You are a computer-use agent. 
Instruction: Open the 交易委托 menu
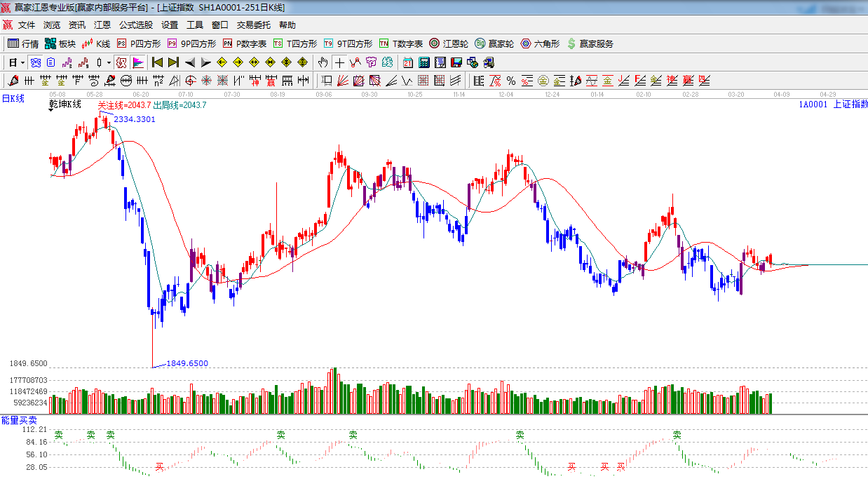coord(253,25)
